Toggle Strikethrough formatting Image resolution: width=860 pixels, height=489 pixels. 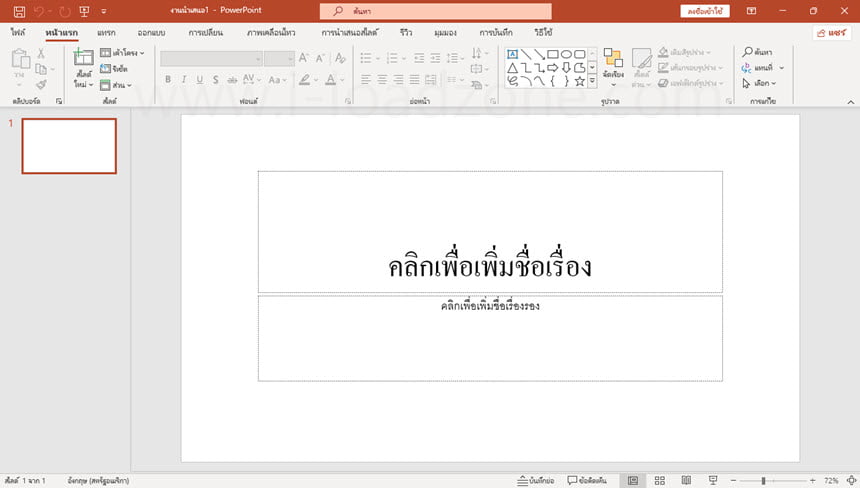click(x=232, y=80)
